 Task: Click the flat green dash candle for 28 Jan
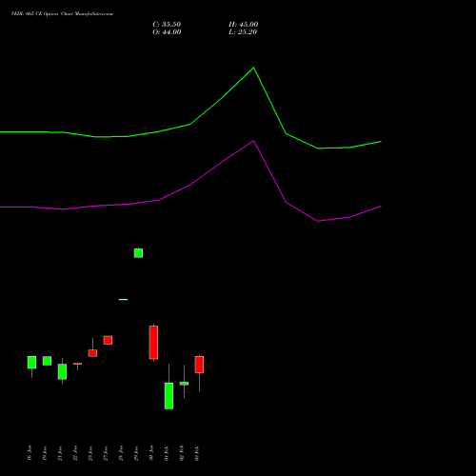click(x=123, y=299)
